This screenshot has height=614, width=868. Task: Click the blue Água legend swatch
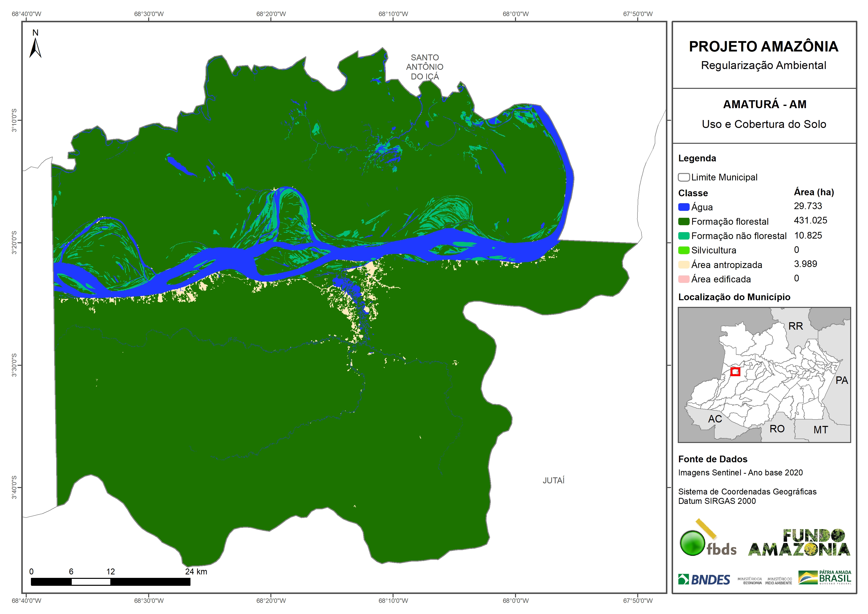(683, 207)
